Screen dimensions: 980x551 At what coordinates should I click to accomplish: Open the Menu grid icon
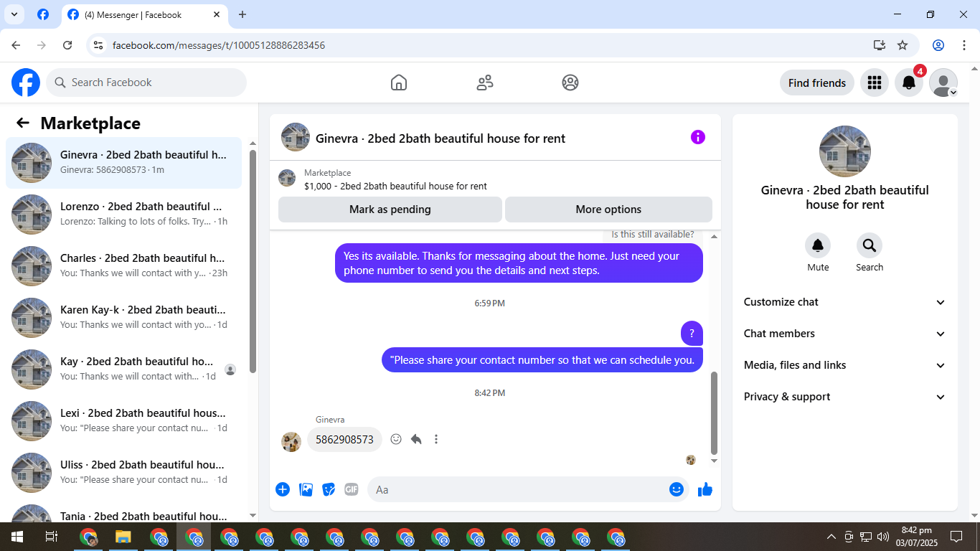[x=874, y=83]
